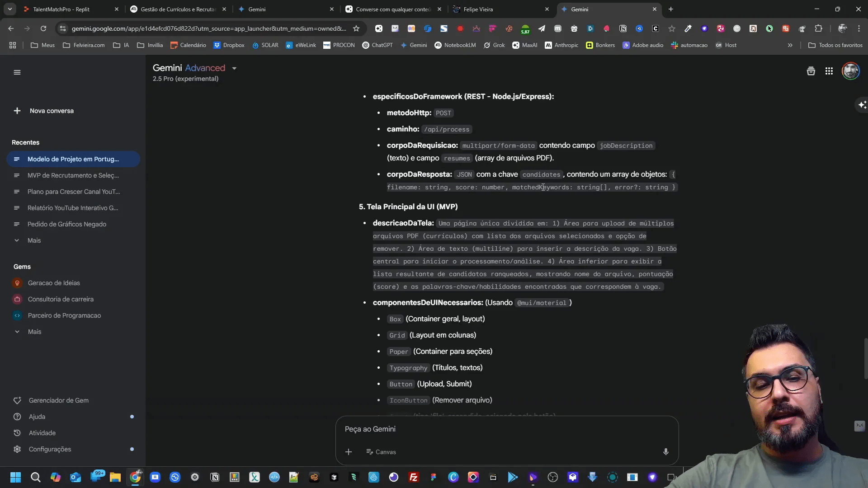Viewport: 868px width, 488px height.
Task: Open the tab search dropdown arrow
Action: tap(9, 9)
